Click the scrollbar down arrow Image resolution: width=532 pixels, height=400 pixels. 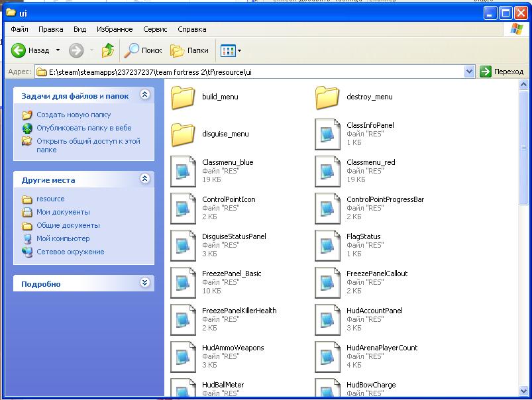click(523, 391)
